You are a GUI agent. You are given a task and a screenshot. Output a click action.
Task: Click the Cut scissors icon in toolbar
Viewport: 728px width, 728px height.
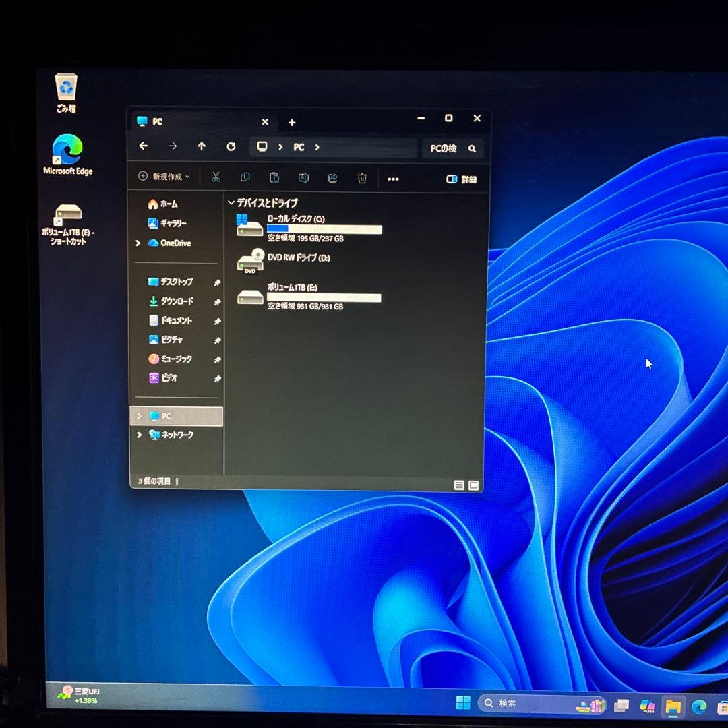[x=216, y=177]
